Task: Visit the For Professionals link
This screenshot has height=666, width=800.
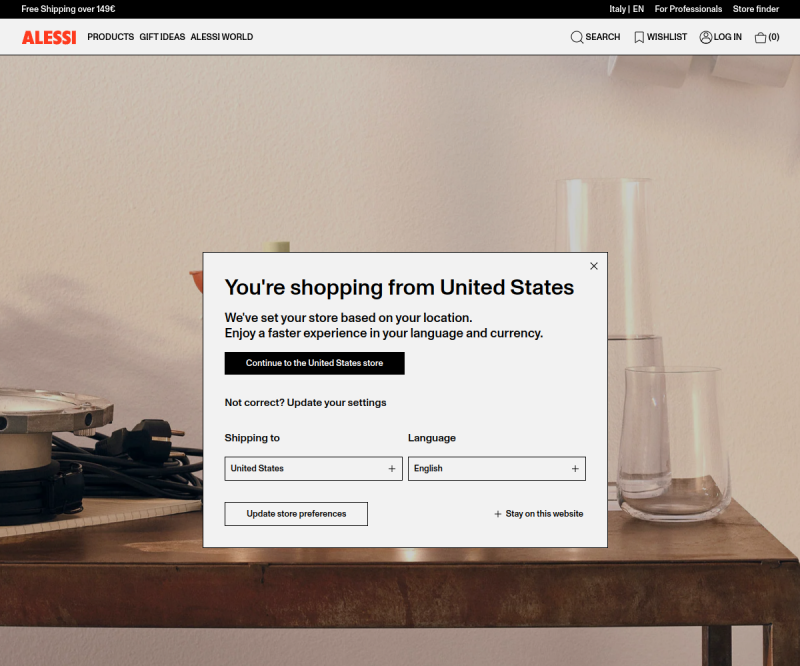Action: pyautogui.click(x=688, y=9)
